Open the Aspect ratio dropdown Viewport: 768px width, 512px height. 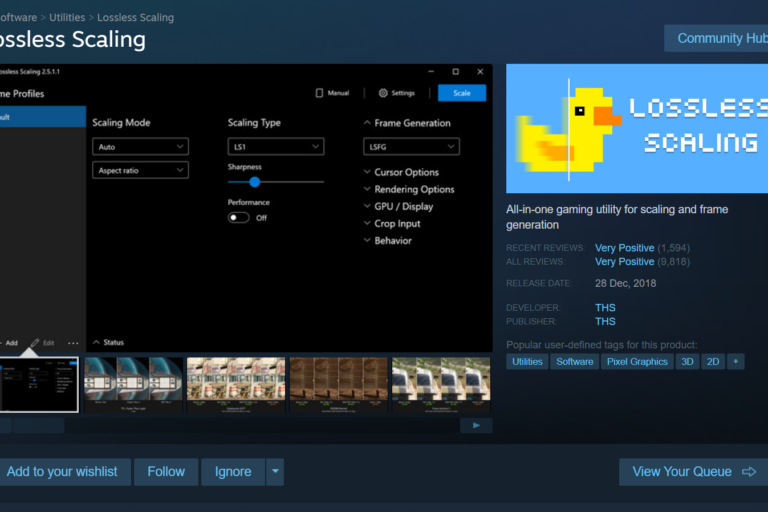(140, 171)
